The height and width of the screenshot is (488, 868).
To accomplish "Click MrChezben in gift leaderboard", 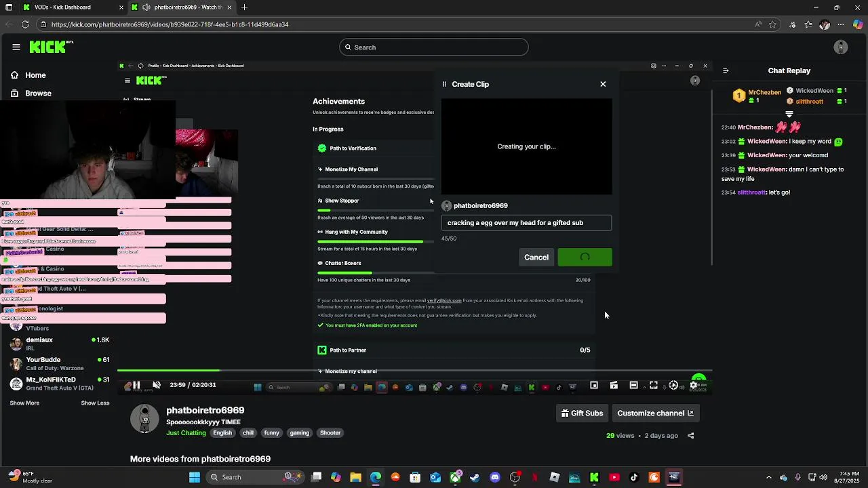I will click(x=764, y=92).
